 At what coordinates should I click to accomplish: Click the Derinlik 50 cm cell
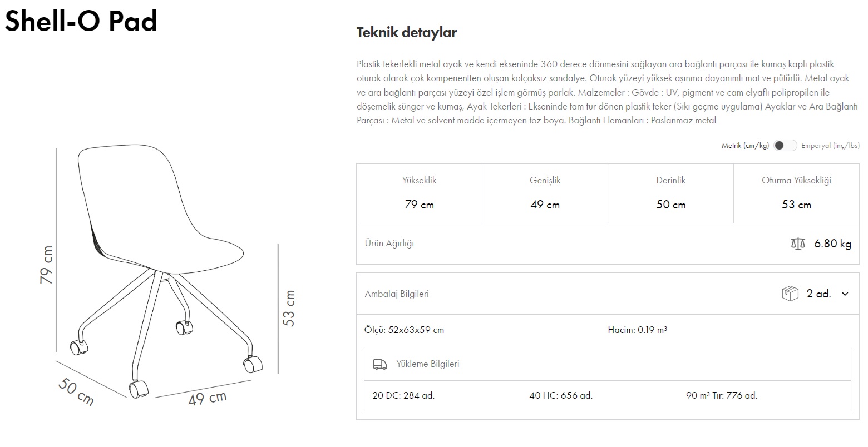(670, 193)
